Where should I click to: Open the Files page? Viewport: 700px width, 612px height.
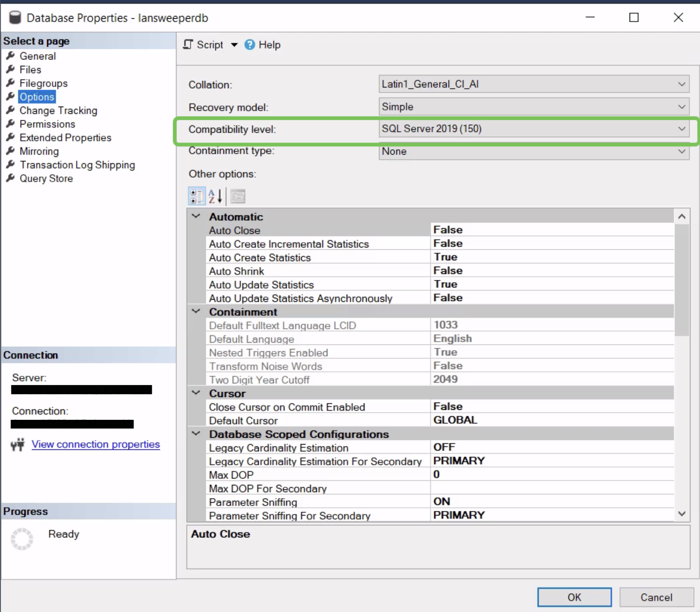point(30,70)
